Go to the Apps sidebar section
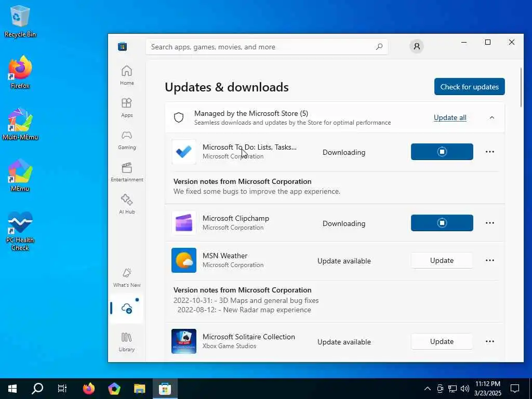The height and width of the screenshot is (399, 532). coord(127,107)
